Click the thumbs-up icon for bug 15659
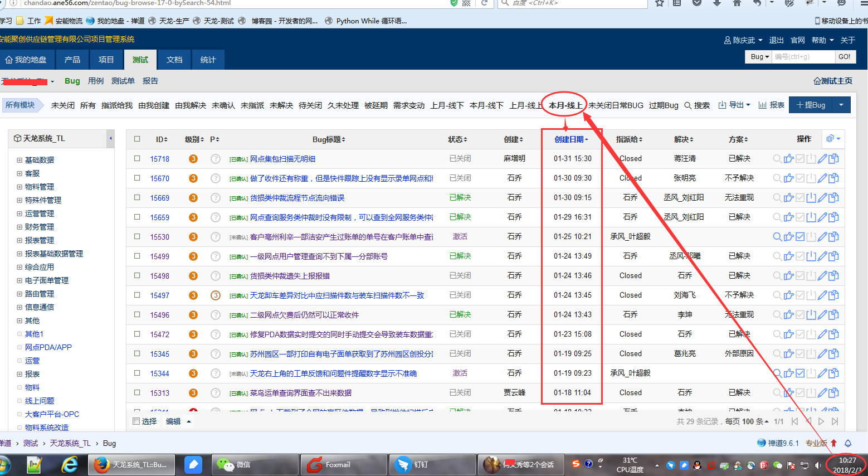 tap(788, 217)
